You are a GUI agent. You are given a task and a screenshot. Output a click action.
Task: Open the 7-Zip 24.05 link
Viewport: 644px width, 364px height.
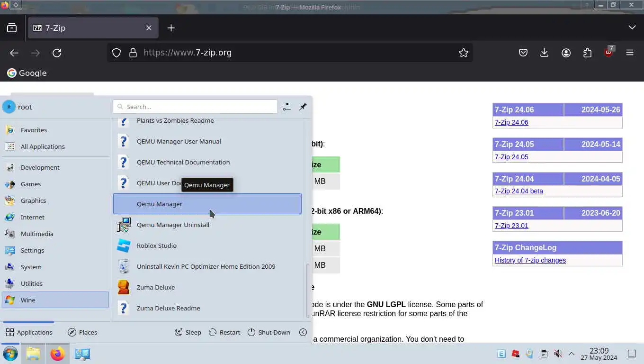tap(511, 157)
